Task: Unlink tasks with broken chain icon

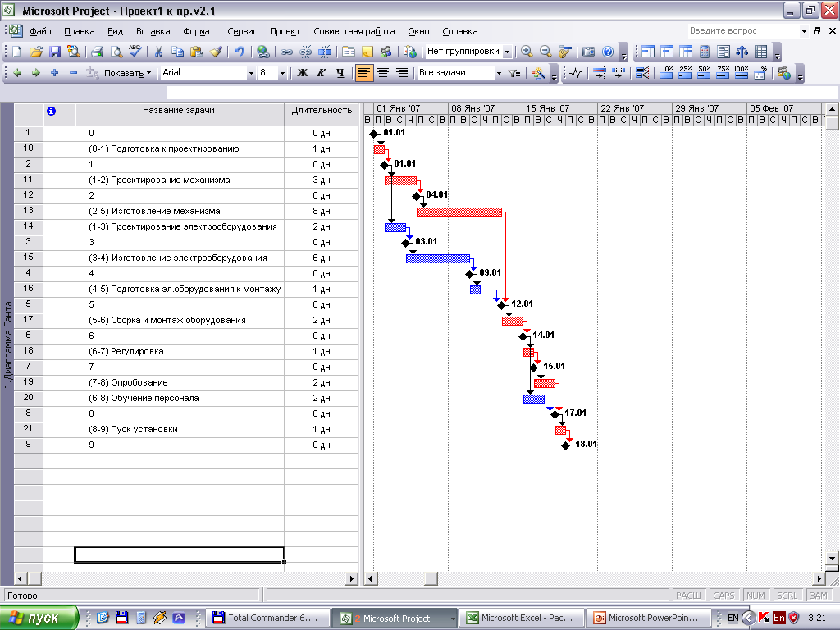Action: pyautogui.click(x=306, y=52)
